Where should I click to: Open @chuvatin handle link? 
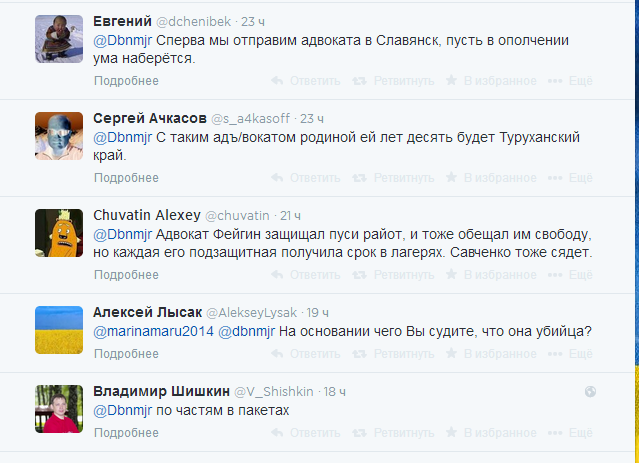[237, 216]
